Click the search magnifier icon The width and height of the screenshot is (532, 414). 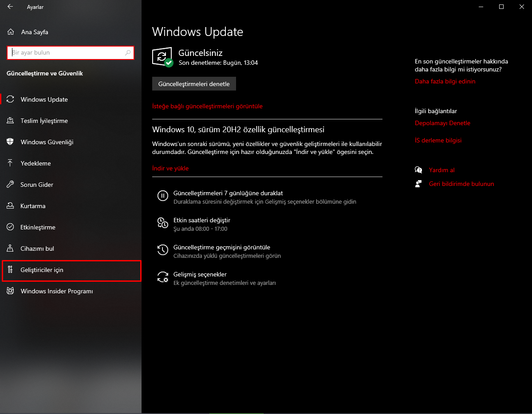128,53
